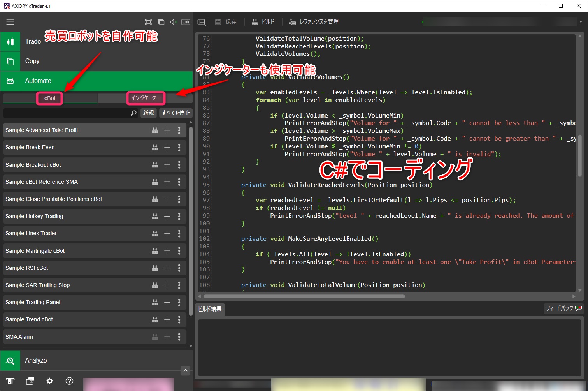Switch to the Trade section
Image resolution: width=588 pixels, height=391 pixels.
33,41
